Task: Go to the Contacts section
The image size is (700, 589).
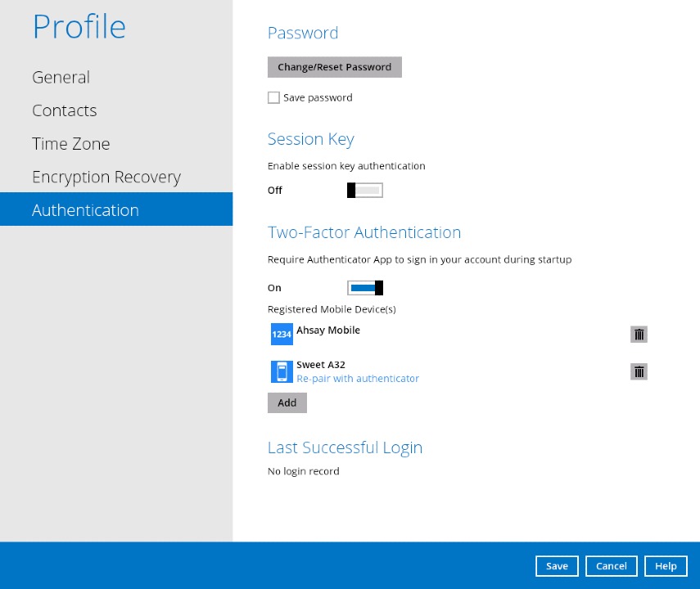Action: pos(65,110)
